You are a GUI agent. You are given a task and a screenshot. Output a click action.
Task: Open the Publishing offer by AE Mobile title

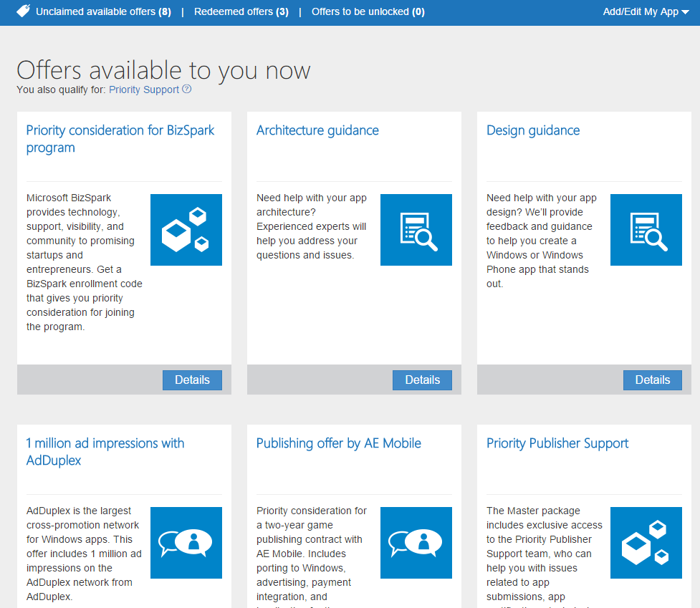click(338, 443)
